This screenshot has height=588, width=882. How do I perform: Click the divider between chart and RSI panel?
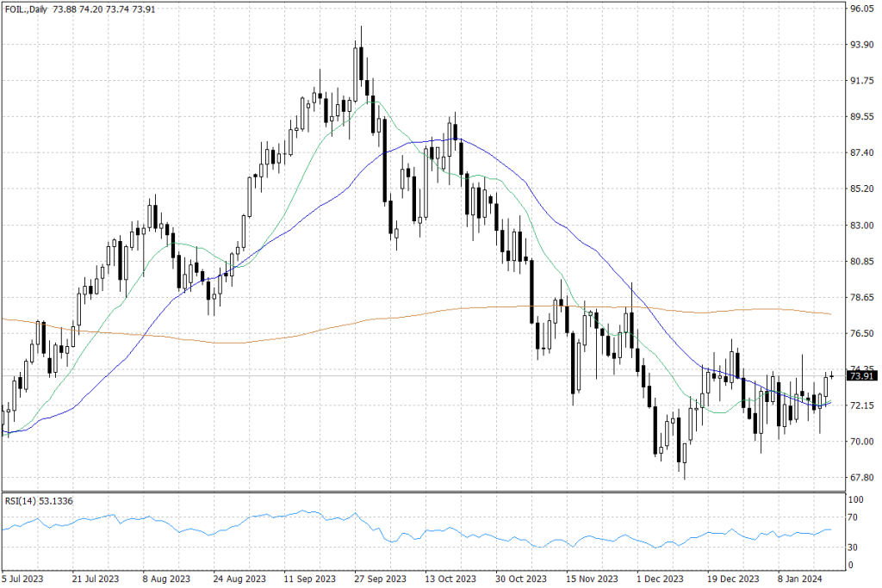(431, 492)
